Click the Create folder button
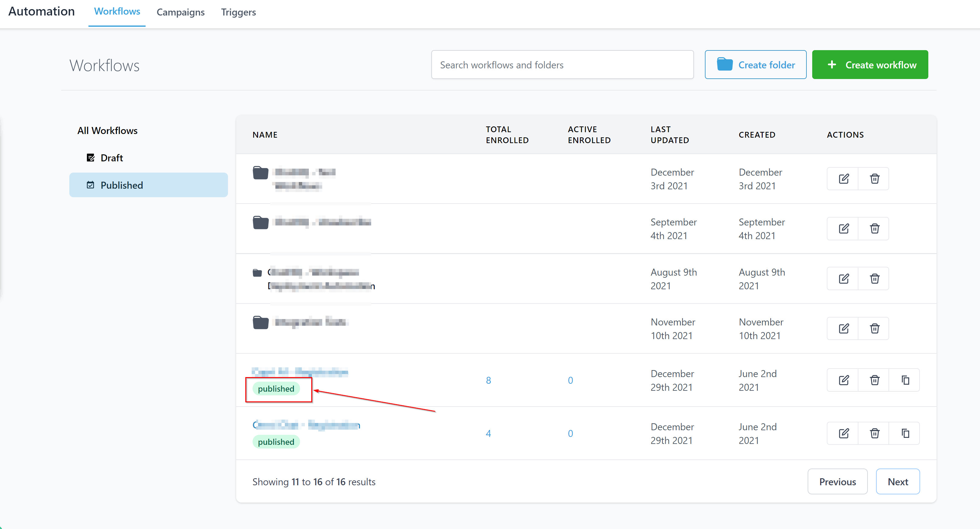Image resolution: width=980 pixels, height=529 pixels. tap(755, 65)
